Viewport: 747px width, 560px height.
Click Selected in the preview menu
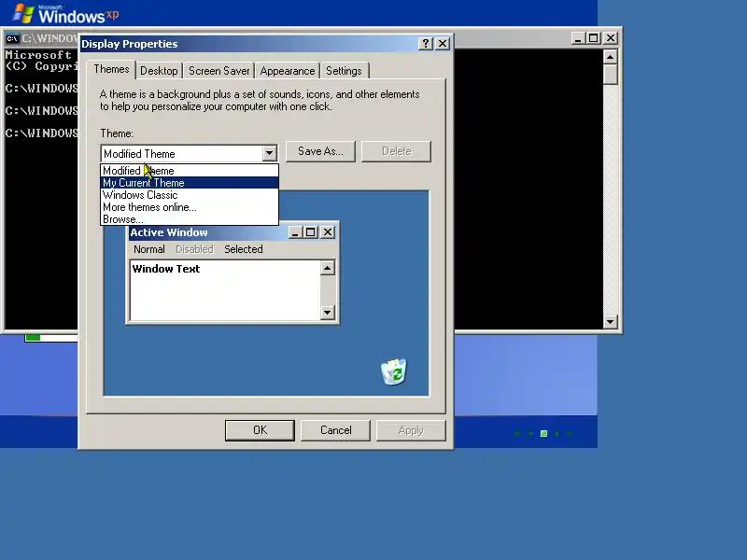point(244,249)
